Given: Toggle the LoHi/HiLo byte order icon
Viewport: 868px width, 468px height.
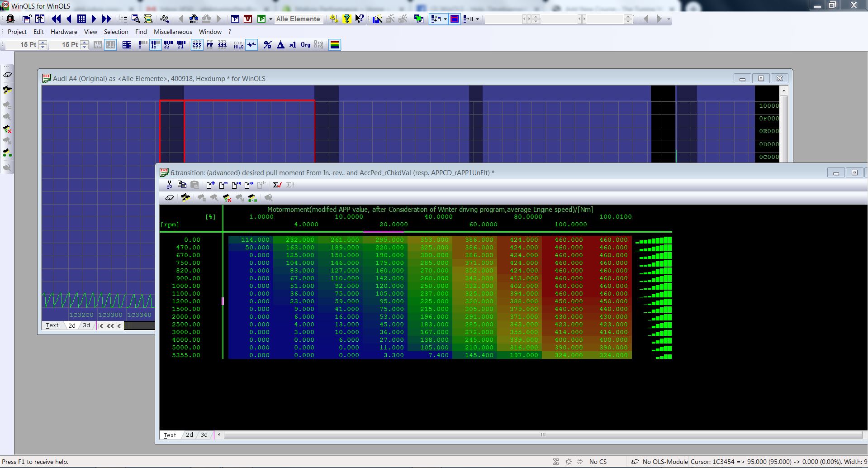Looking at the screenshot, I should pyautogui.click(x=238, y=45).
